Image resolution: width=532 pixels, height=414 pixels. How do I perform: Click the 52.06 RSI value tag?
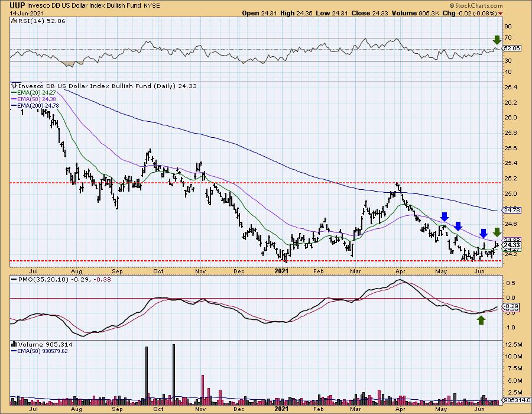click(512, 48)
